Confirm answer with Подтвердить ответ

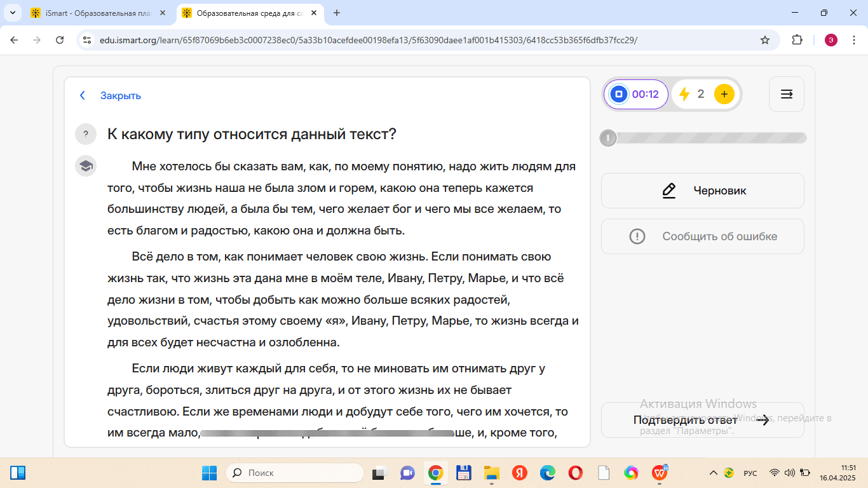[x=702, y=420]
